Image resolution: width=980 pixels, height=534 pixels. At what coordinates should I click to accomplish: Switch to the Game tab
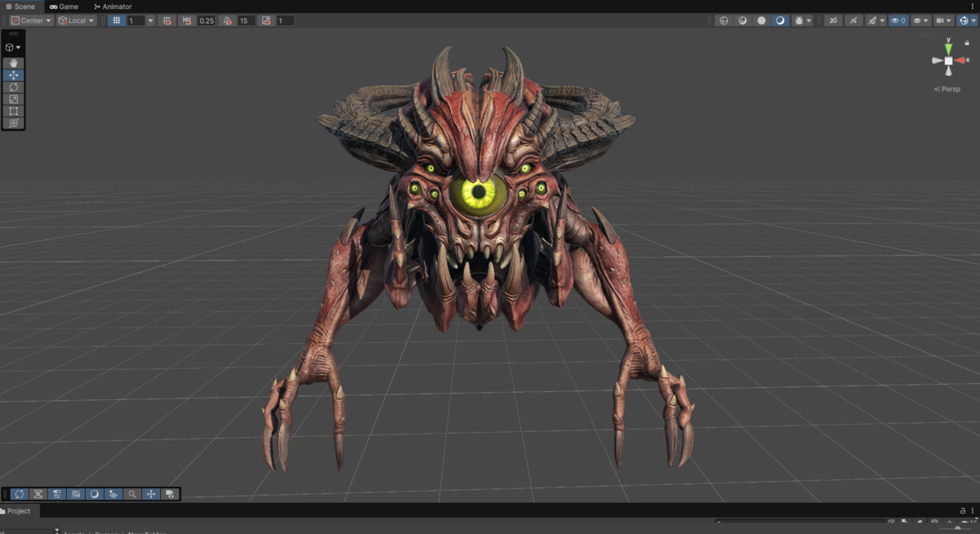click(x=64, y=7)
